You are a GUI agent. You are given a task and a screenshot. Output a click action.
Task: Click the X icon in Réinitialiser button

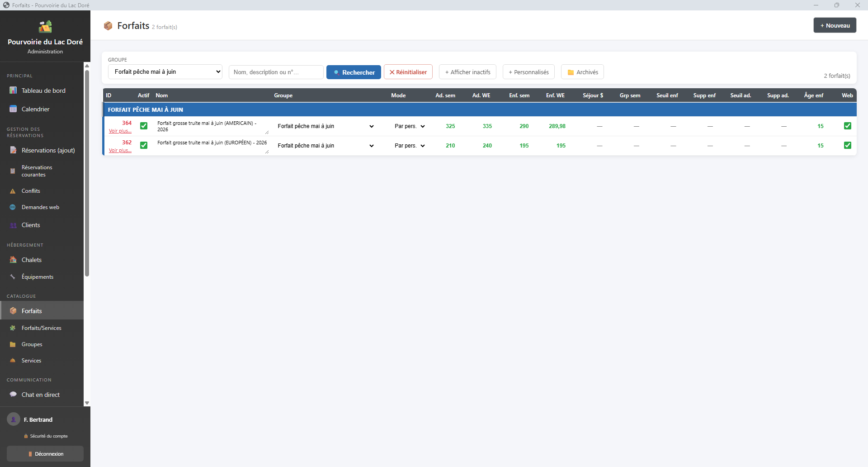pos(392,72)
